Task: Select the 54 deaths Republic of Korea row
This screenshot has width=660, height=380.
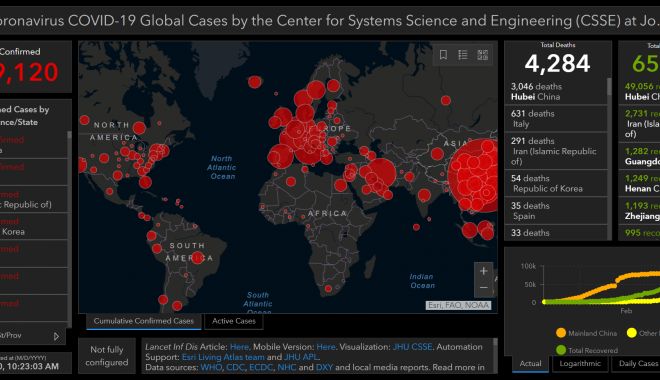Action: 556,183
